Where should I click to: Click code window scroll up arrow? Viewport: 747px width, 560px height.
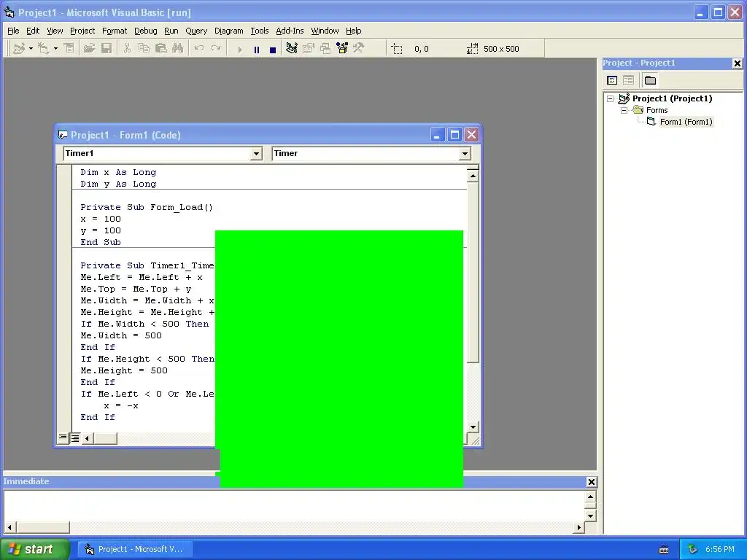tap(473, 176)
